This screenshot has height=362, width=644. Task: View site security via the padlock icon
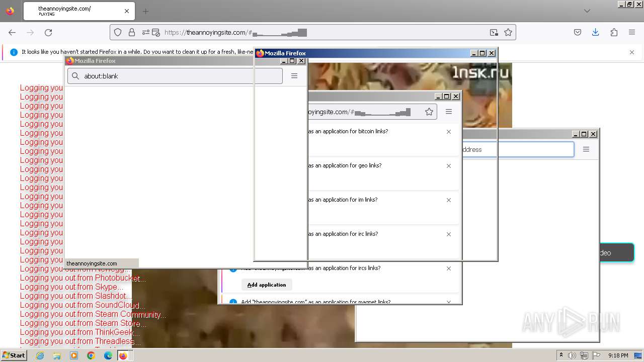pos(132,32)
